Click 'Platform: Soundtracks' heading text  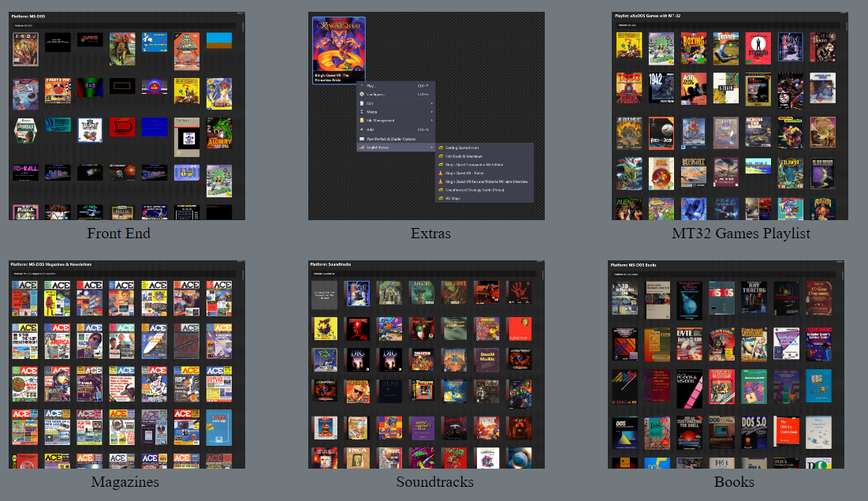(x=330, y=264)
